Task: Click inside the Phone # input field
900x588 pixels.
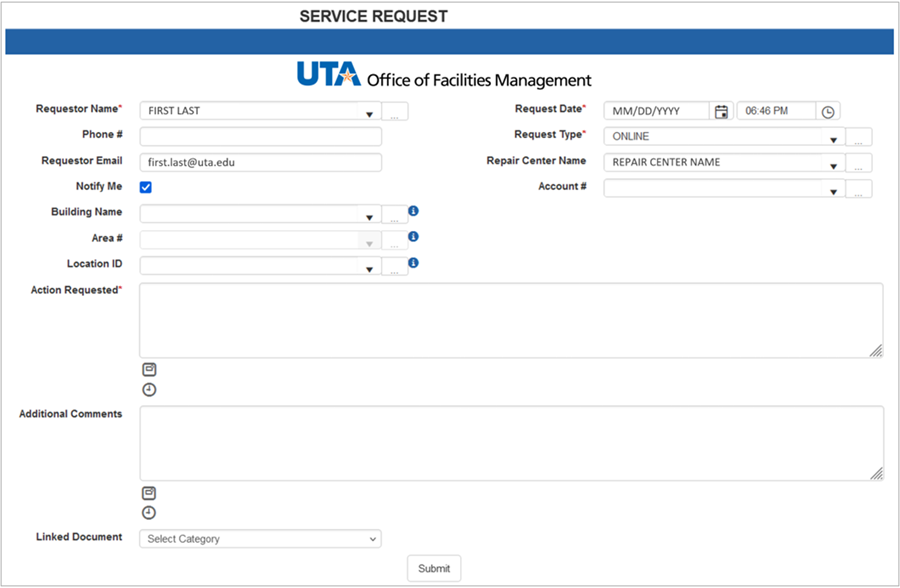Action: pos(260,136)
